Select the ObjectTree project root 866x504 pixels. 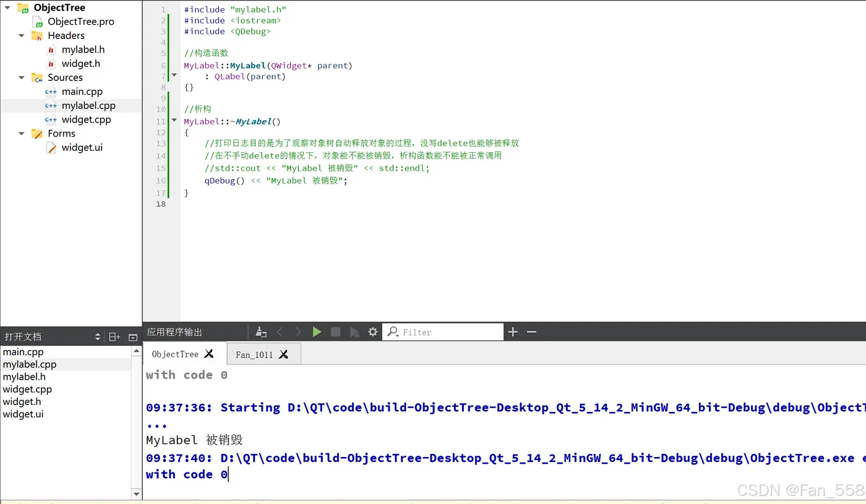click(x=59, y=7)
